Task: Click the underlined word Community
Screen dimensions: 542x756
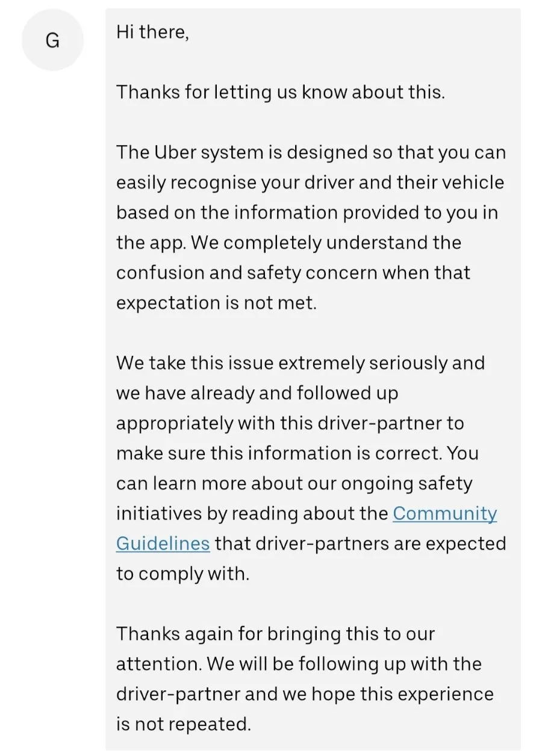Action: tap(445, 513)
